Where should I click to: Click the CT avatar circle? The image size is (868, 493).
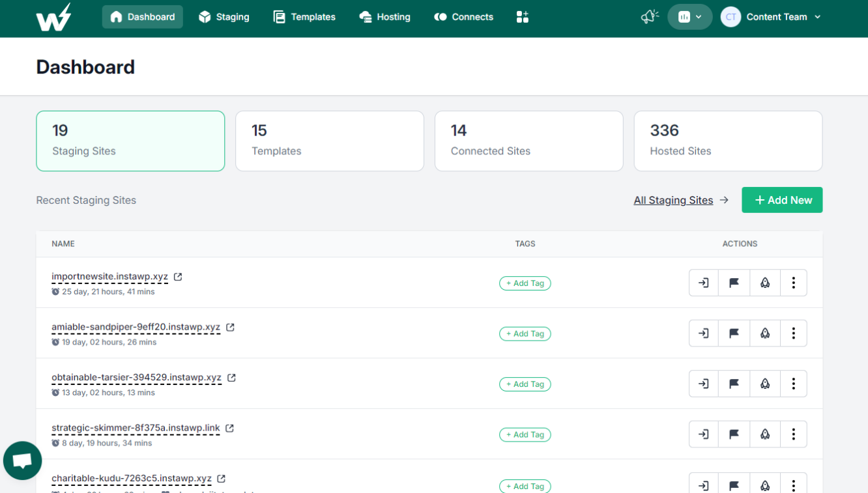click(x=731, y=17)
